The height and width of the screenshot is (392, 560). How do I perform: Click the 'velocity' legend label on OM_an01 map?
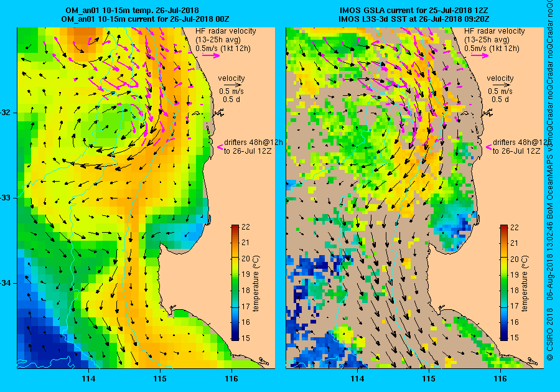point(231,78)
